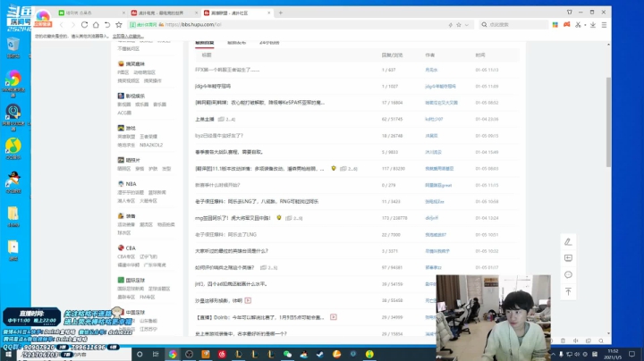Click the feedback floating icon under pencil
644x361 pixels.
[x=568, y=258]
